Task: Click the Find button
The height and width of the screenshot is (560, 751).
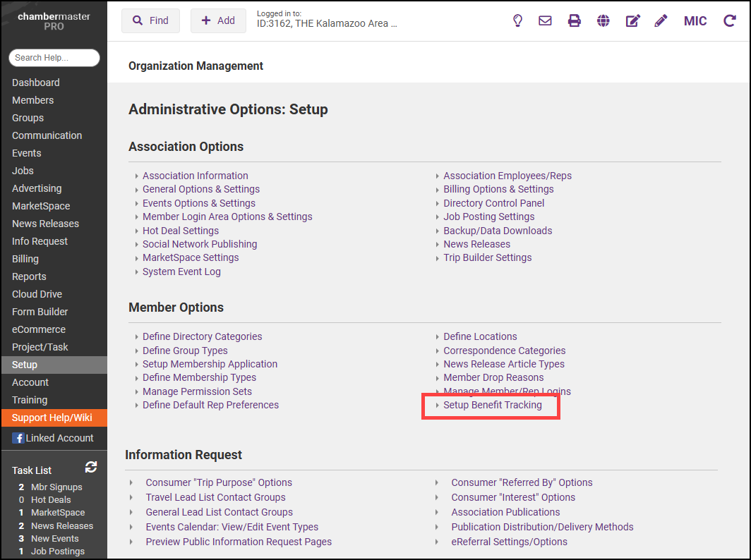Action: coord(150,21)
